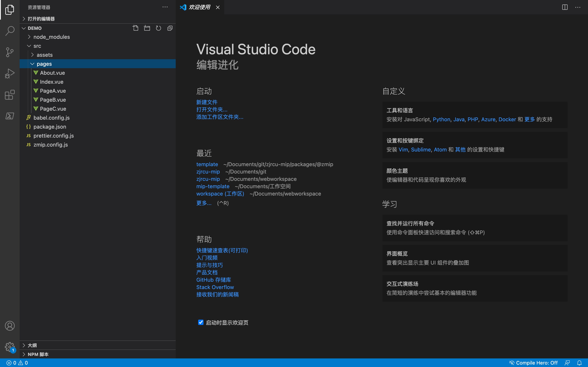Image resolution: width=588 pixels, height=367 pixels.
Task: Open the Extensions view icon
Action: [10, 95]
